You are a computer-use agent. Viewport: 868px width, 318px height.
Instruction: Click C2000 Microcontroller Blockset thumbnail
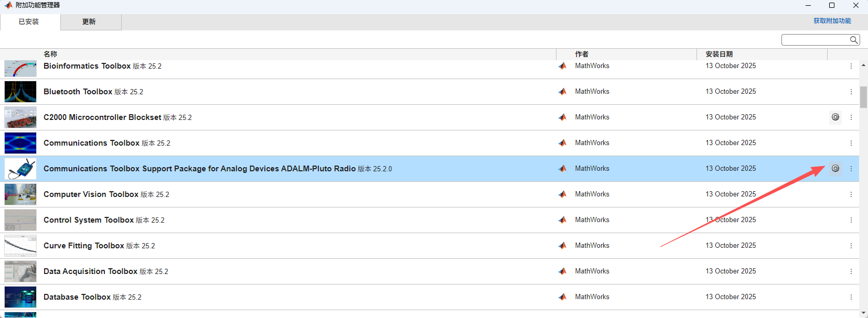click(x=20, y=117)
